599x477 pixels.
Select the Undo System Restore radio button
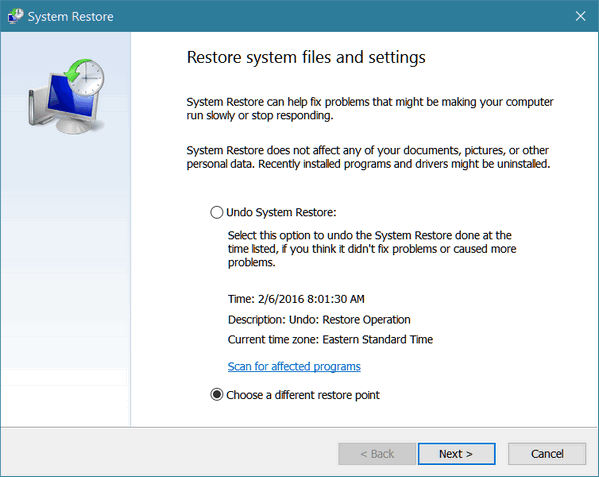tap(217, 212)
